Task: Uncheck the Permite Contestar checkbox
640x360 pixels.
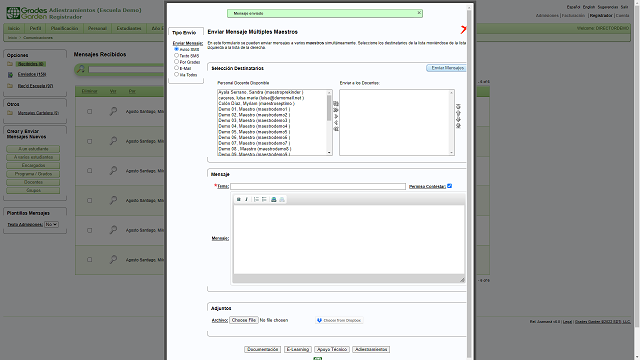Action: [449, 186]
